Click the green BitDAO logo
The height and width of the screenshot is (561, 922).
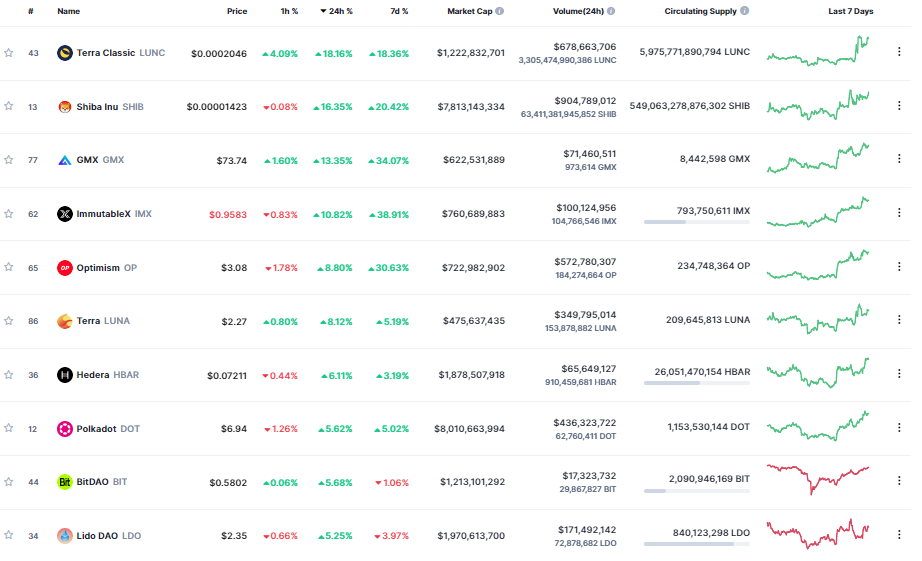pyautogui.click(x=65, y=482)
